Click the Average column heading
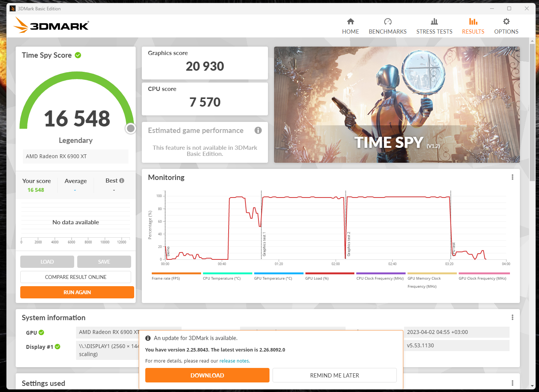 (76, 181)
